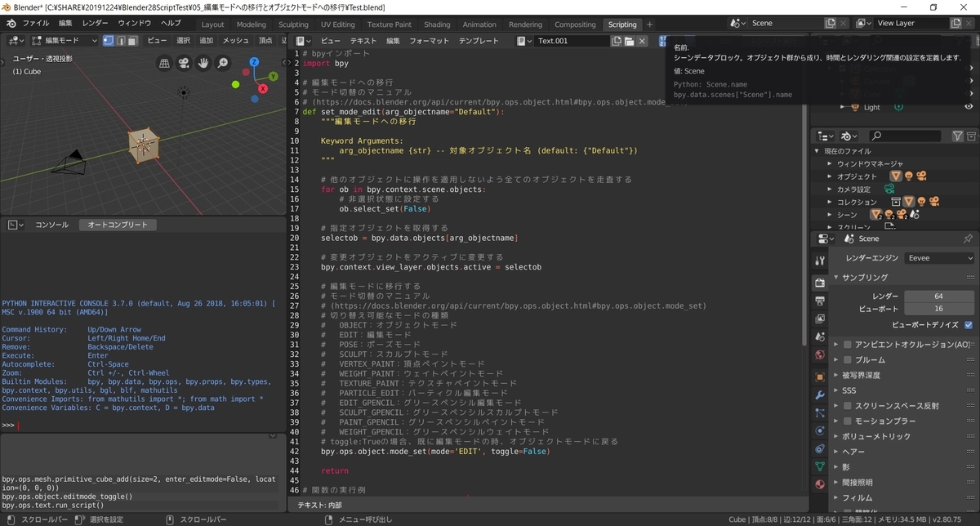Enable the Bloom checkbox

coord(848,359)
